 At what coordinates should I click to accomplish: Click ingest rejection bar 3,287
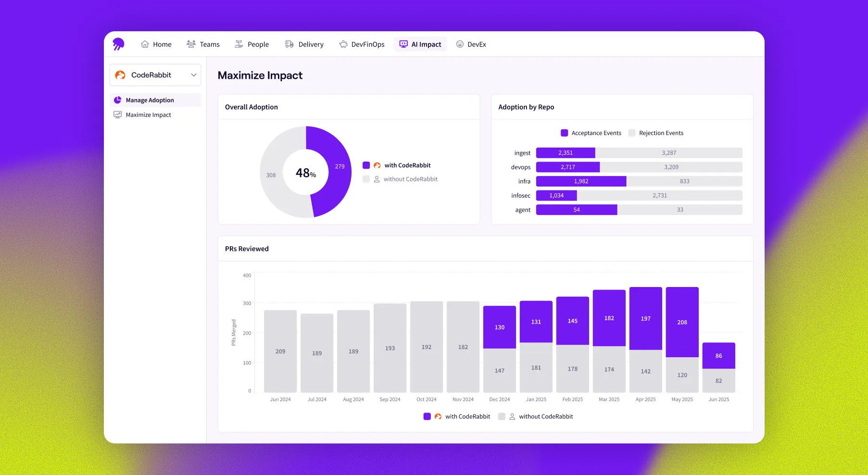coord(669,153)
